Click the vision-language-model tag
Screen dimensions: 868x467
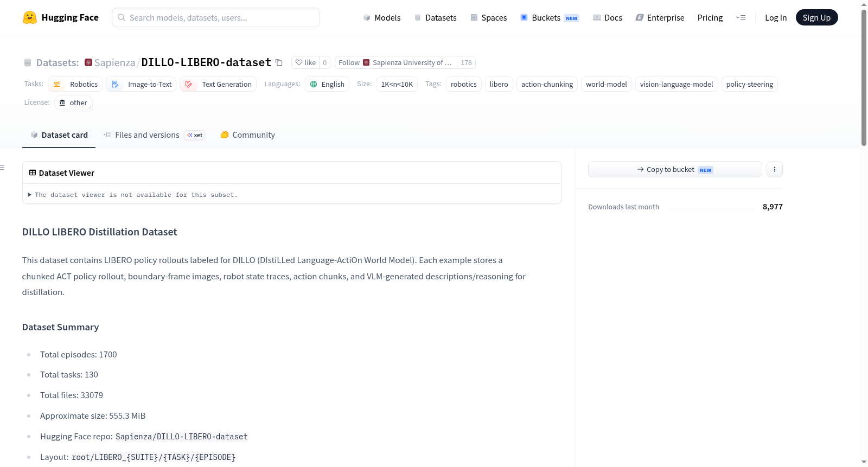(676, 84)
